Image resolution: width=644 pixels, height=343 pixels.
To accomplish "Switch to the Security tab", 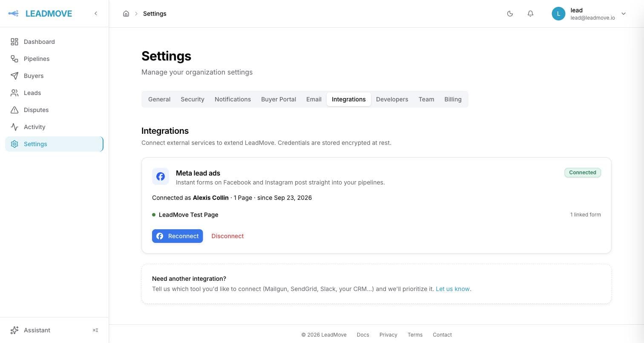I will (x=193, y=99).
